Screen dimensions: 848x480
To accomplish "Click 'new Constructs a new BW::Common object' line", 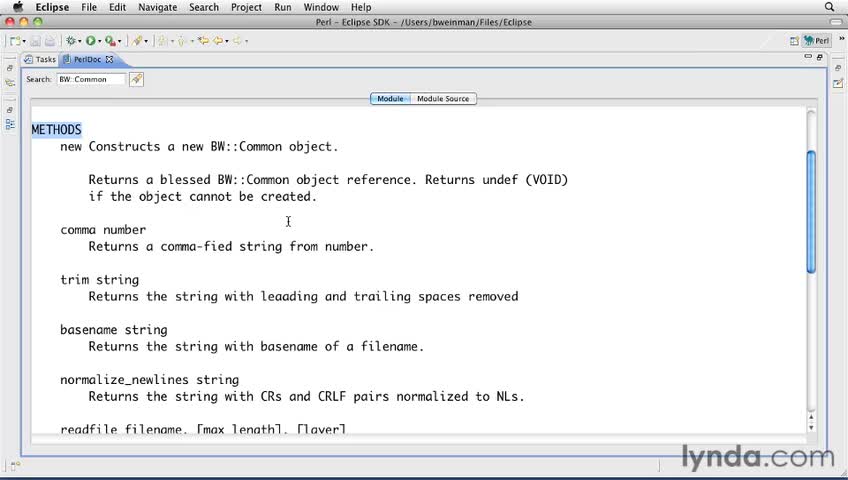I will tap(199, 146).
